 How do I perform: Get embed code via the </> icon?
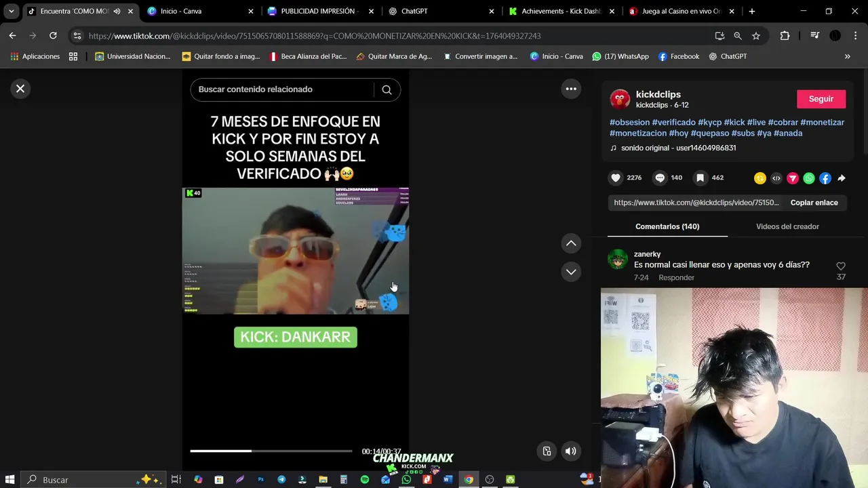(776, 178)
